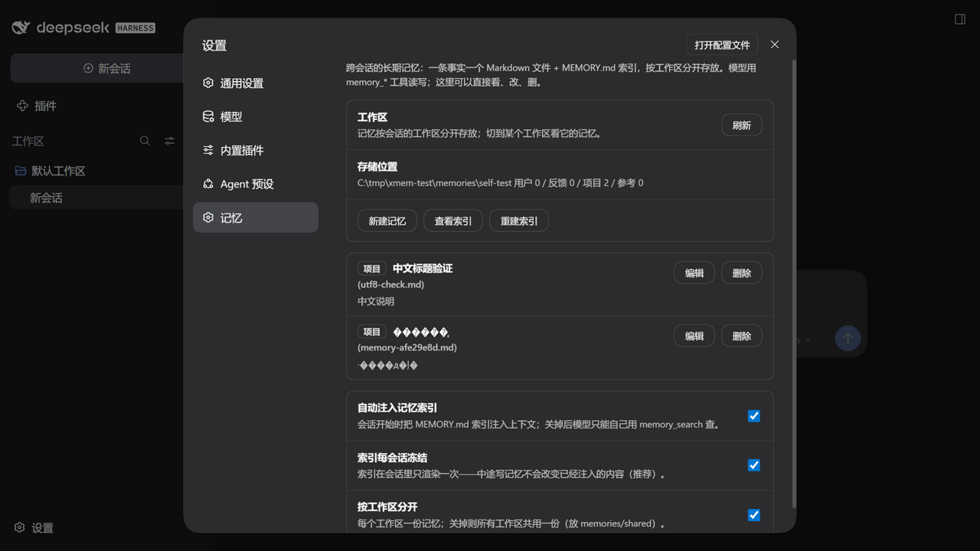980x551 pixels.
Task: Click the 重建索引 button
Action: (x=519, y=221)
